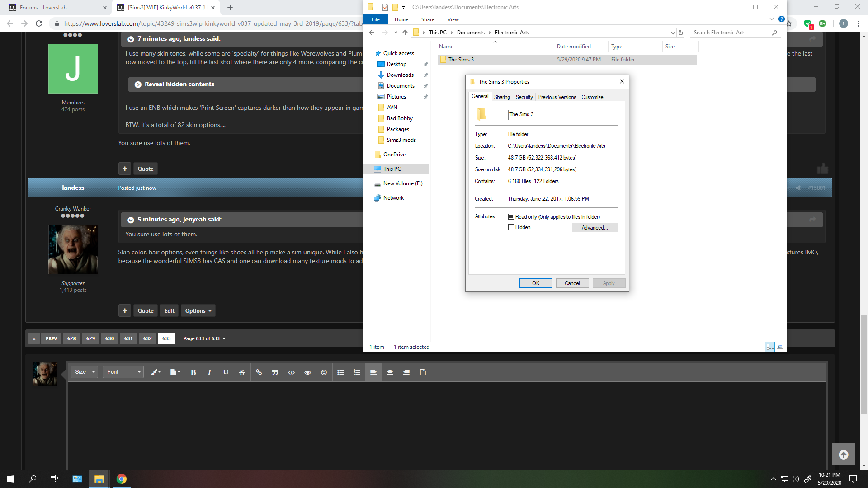Open the Security tab

524,97
